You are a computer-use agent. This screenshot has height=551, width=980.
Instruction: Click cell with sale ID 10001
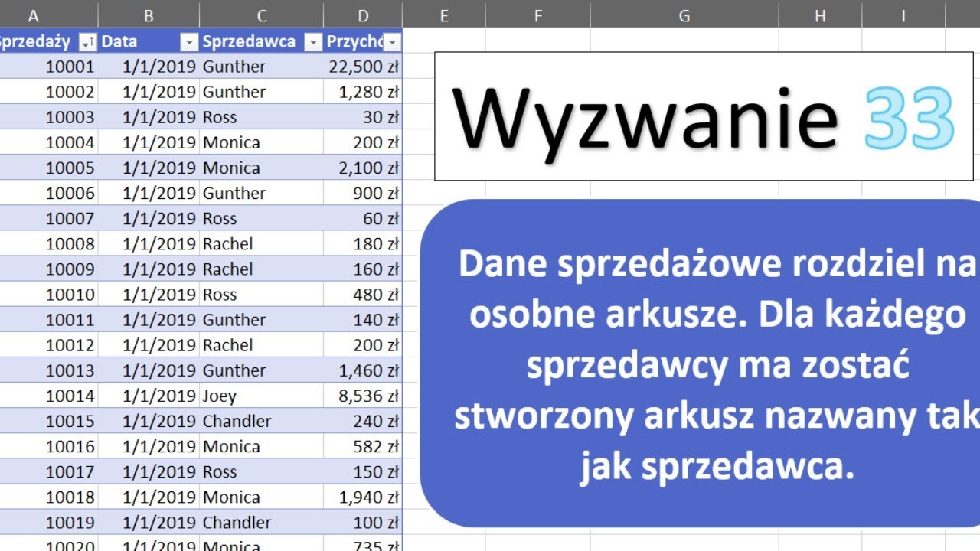[x=49, y=67]
